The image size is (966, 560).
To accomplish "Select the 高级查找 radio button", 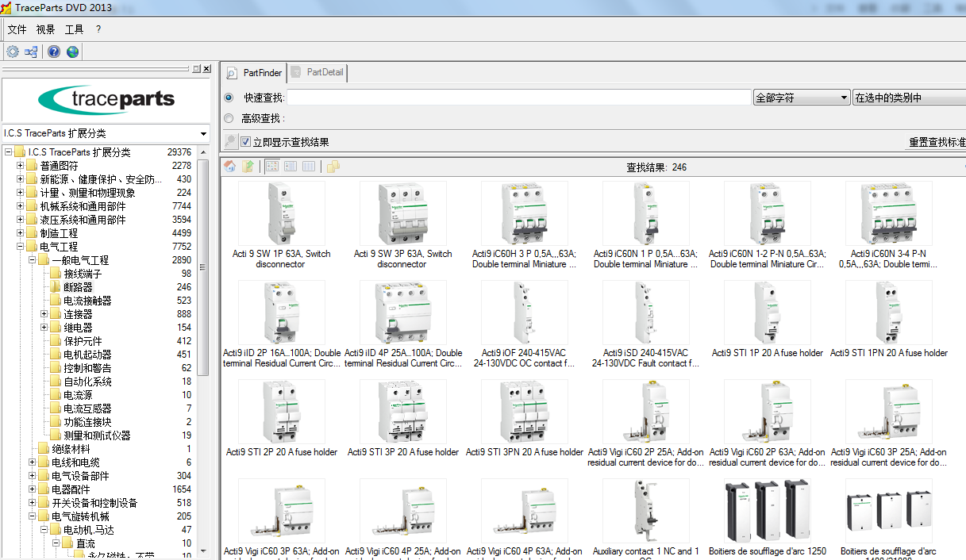I will click(x=229, y=115).
